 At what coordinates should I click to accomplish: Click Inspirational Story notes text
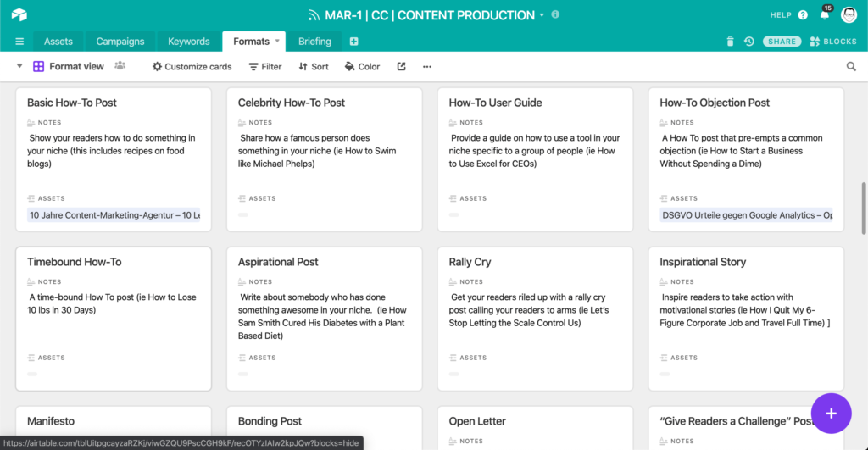pyautogui.click(x=745, y=310)
